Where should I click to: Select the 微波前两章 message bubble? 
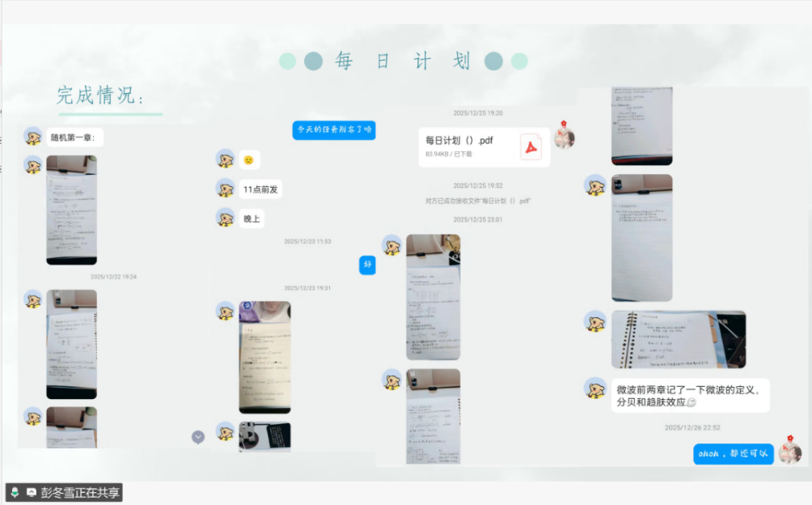(690, 395)
